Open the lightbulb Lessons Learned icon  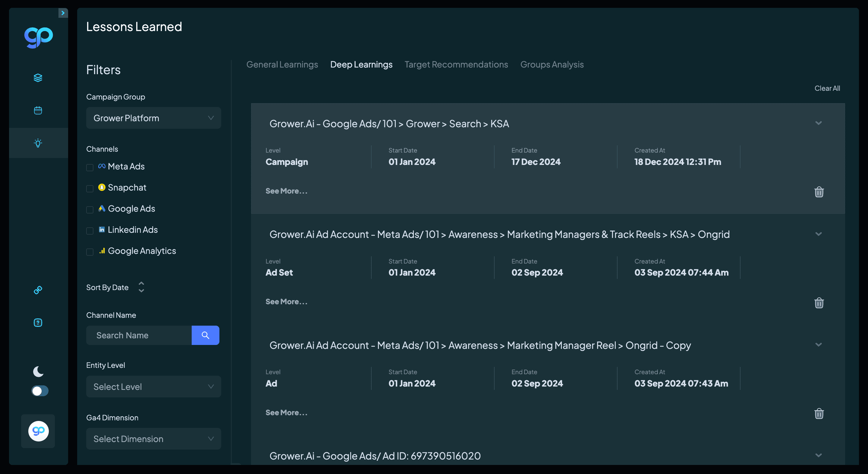[x=38, y=143]
